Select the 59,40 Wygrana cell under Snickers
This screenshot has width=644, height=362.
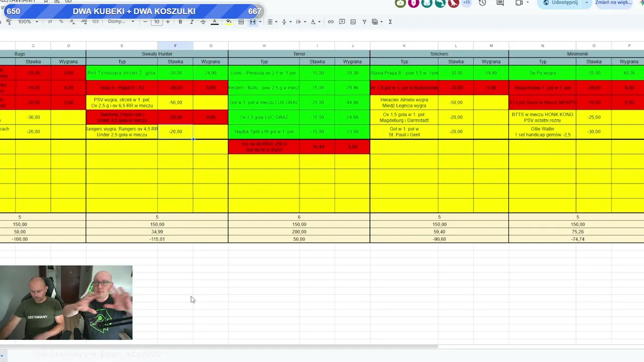tap(491, 73)
